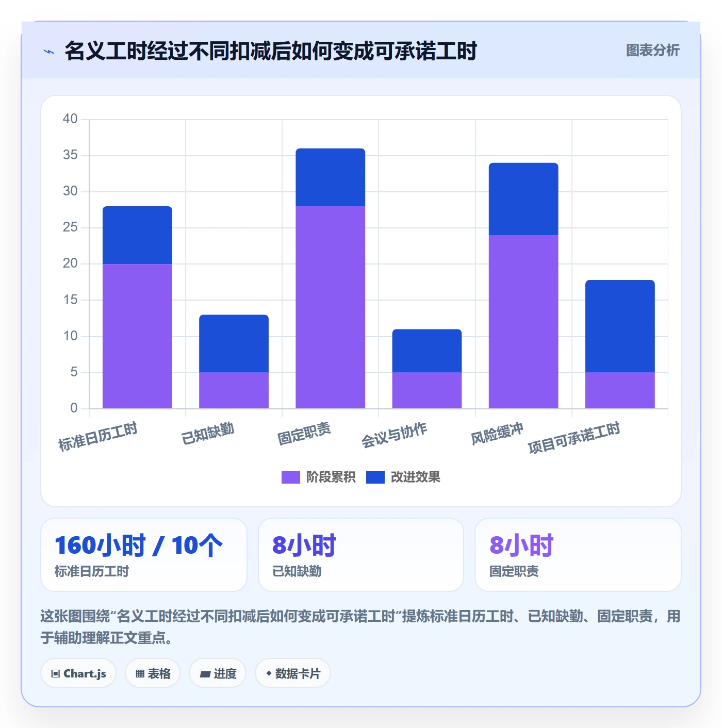Click the y-axis tick label 40
Image resolution: width=722 pixels, height=728 pixels.
pos(70,119)
